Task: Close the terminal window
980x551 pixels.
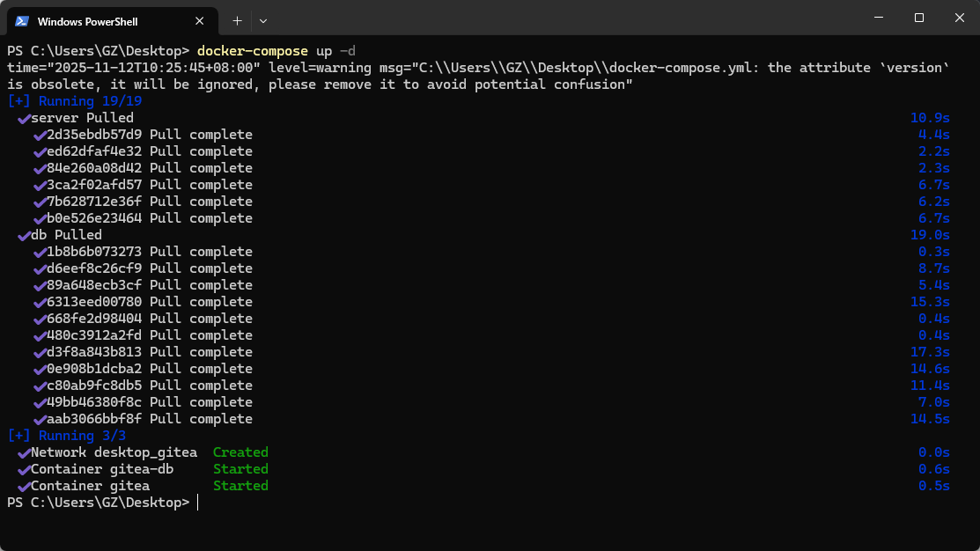Action: pos(960,18)
